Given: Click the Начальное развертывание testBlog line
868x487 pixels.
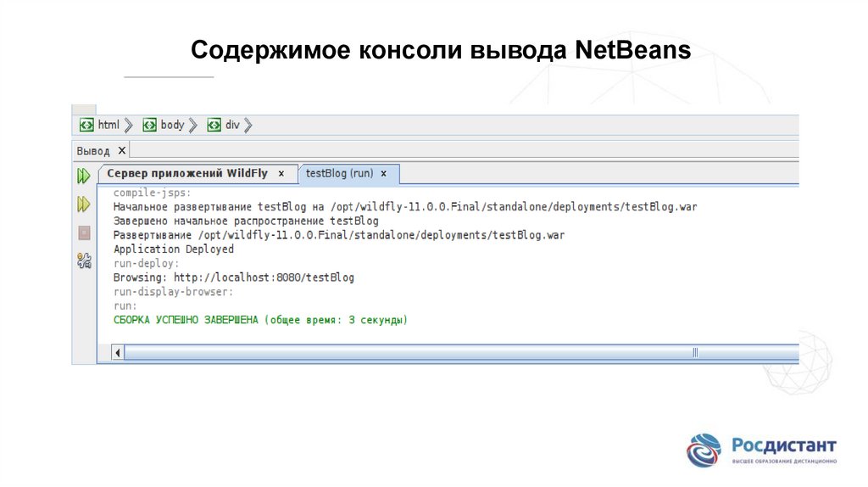Looking at the screenshot, I should (x=405, y=207).
